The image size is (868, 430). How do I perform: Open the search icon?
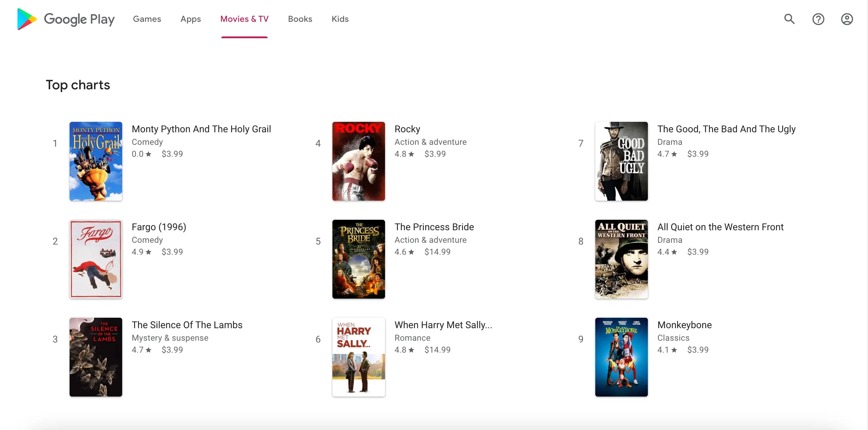pos(789,19)
